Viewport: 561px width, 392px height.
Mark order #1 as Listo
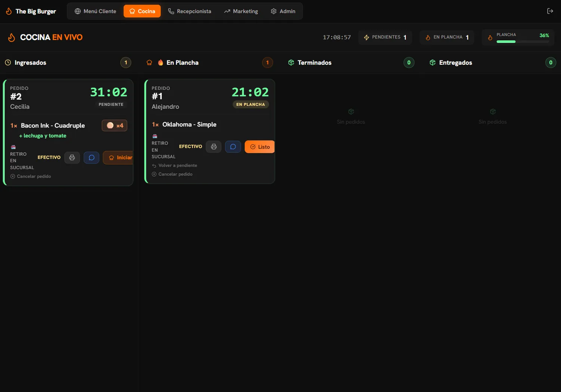pyautogui.click(x=260, y=147)
